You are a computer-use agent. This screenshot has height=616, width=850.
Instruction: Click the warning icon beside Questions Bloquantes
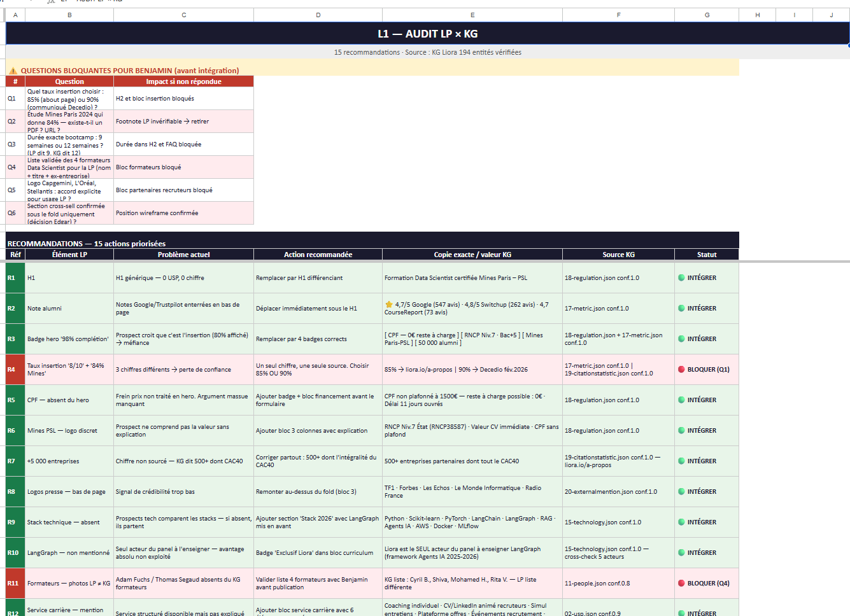13,71
